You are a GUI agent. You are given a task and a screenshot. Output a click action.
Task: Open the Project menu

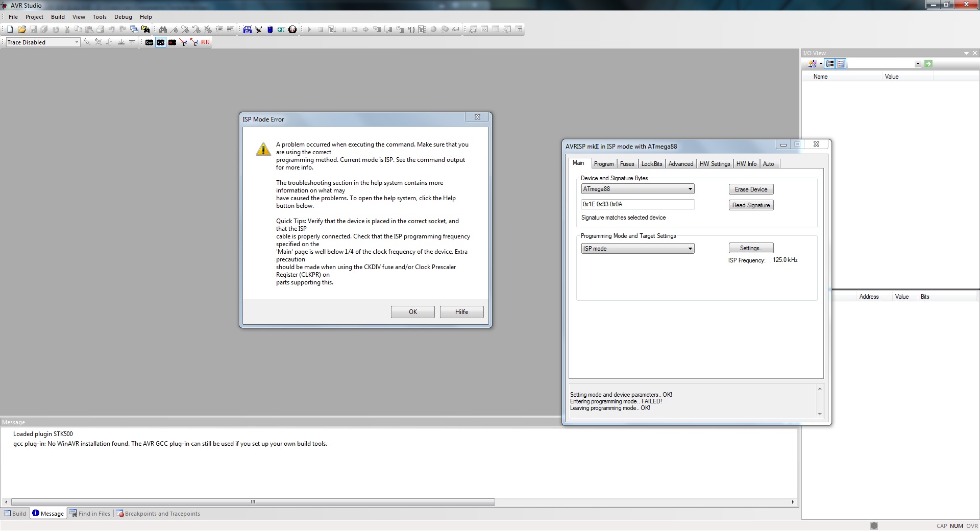[34, 17]
